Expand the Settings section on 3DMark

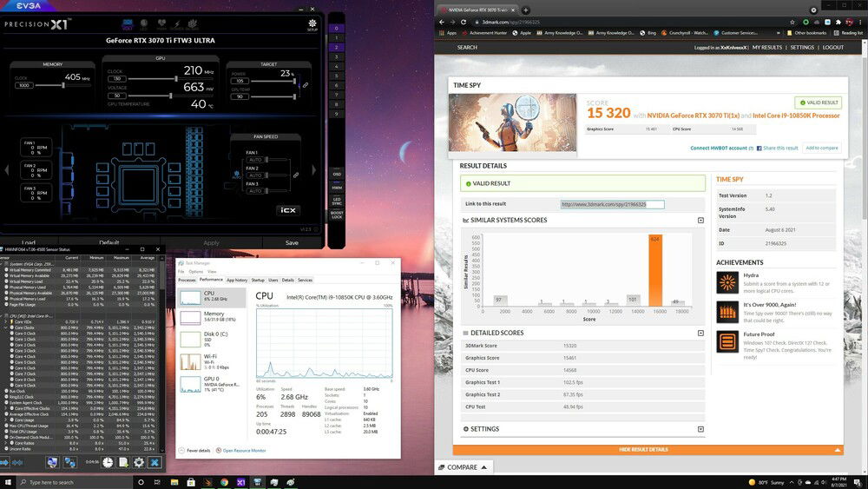pyautogui.click(x=700, y=429)
